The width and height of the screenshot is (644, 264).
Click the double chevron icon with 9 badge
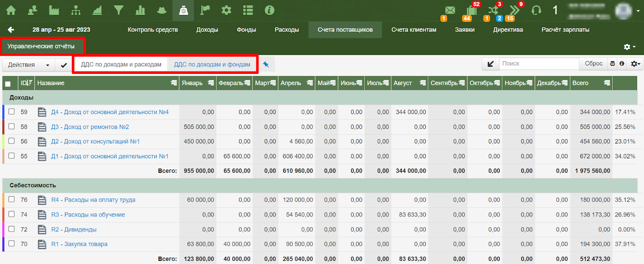coord(514,10)
